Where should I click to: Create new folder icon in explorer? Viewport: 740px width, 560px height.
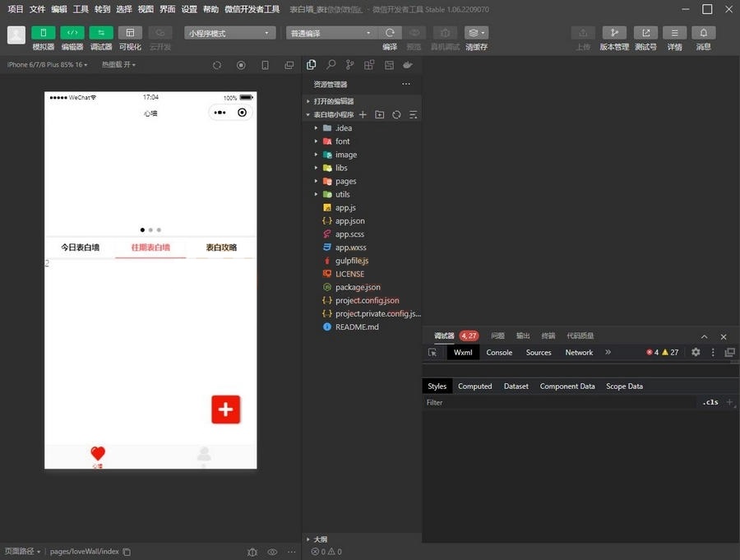pyautogui.click(x=379, y=114)
